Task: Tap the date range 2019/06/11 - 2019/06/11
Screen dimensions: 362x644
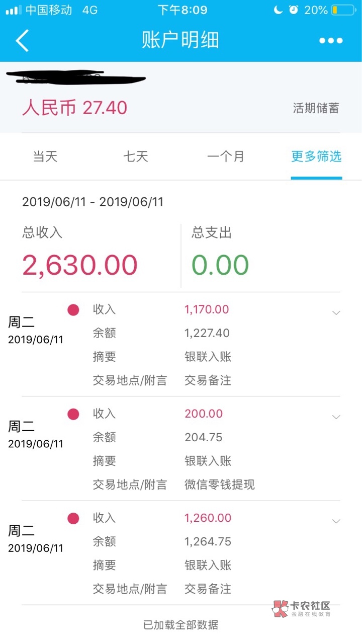Action: coord(93,202)
